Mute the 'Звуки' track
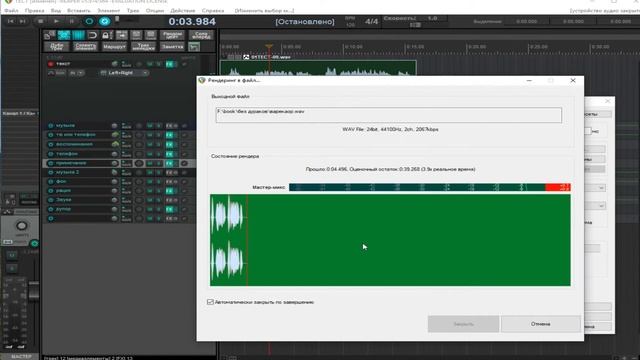This screenshot has width=640, height=360. click(x=149, y=200)
